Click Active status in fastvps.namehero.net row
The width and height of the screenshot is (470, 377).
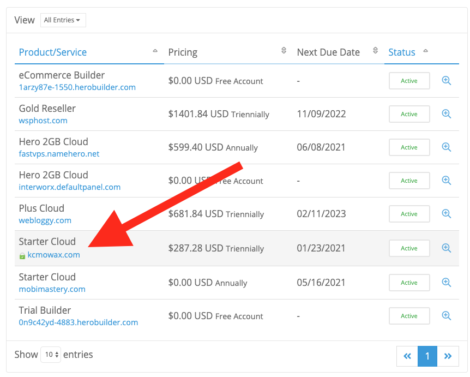409,147
